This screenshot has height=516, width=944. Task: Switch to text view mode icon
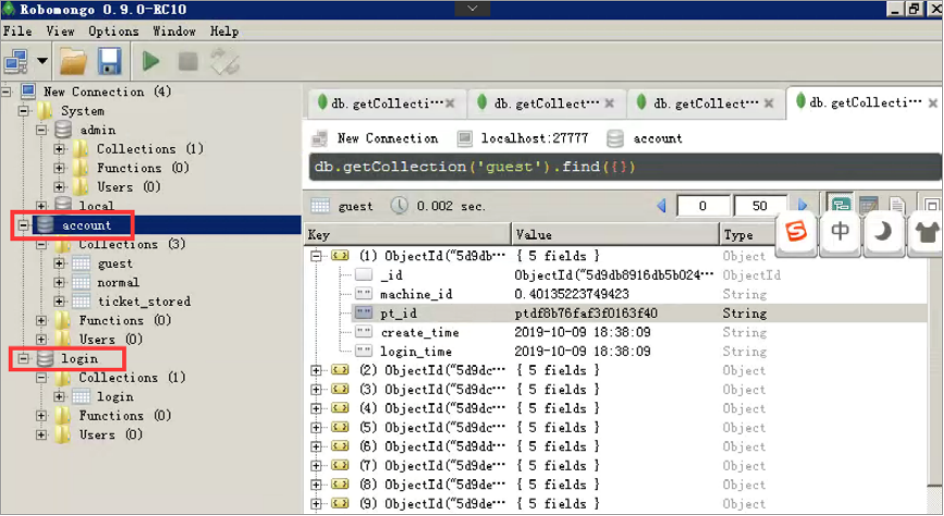(896, 205)
